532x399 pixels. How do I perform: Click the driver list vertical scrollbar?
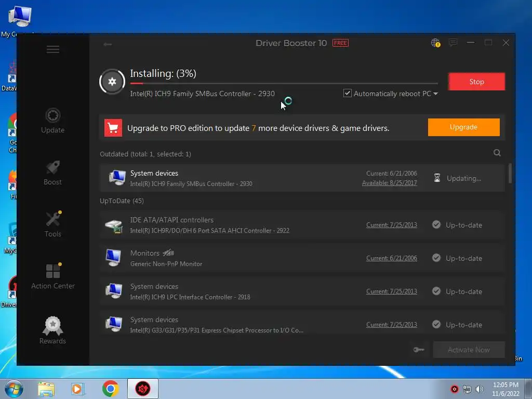click(510, 174)
